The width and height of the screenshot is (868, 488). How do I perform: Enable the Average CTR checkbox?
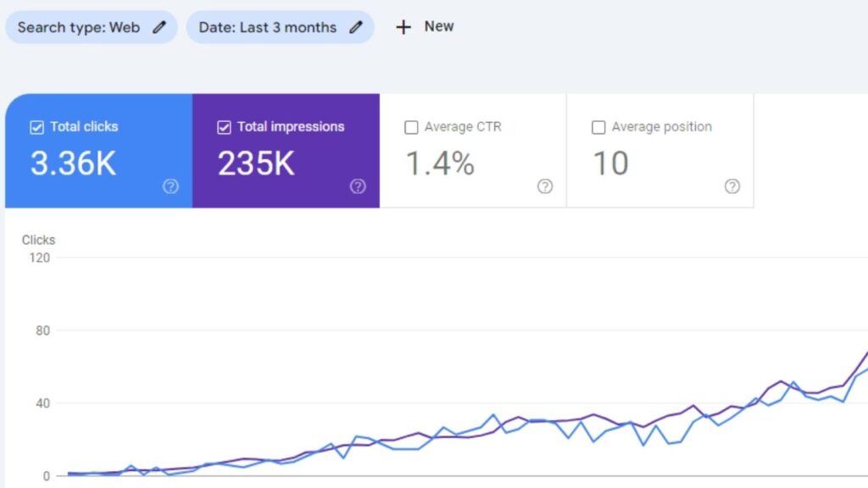[x=411, y=127]
